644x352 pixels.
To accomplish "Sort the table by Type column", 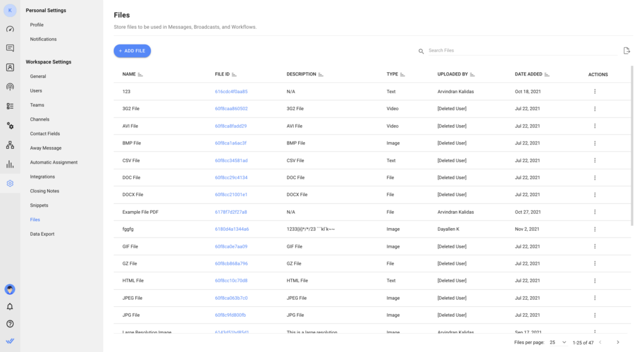I will 402,75.
